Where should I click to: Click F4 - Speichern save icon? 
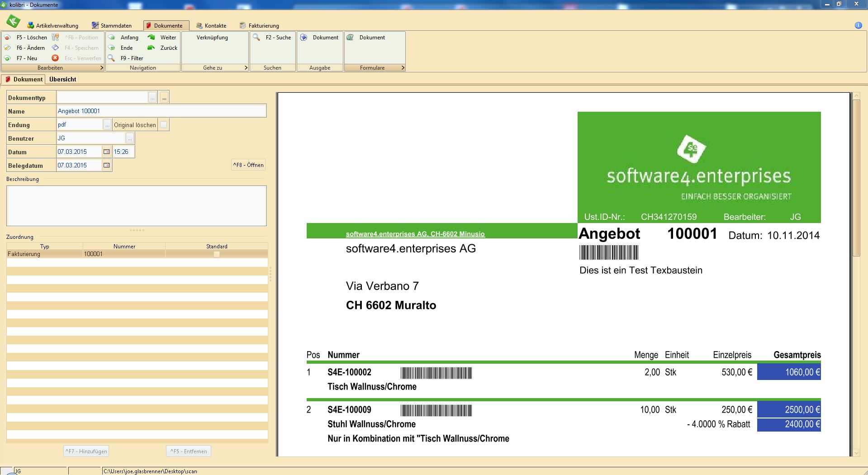pyautogui.click(x=55, y=47)
